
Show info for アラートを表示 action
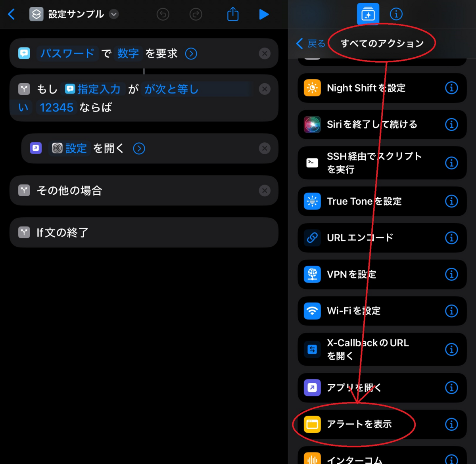(x=451, y=424)
